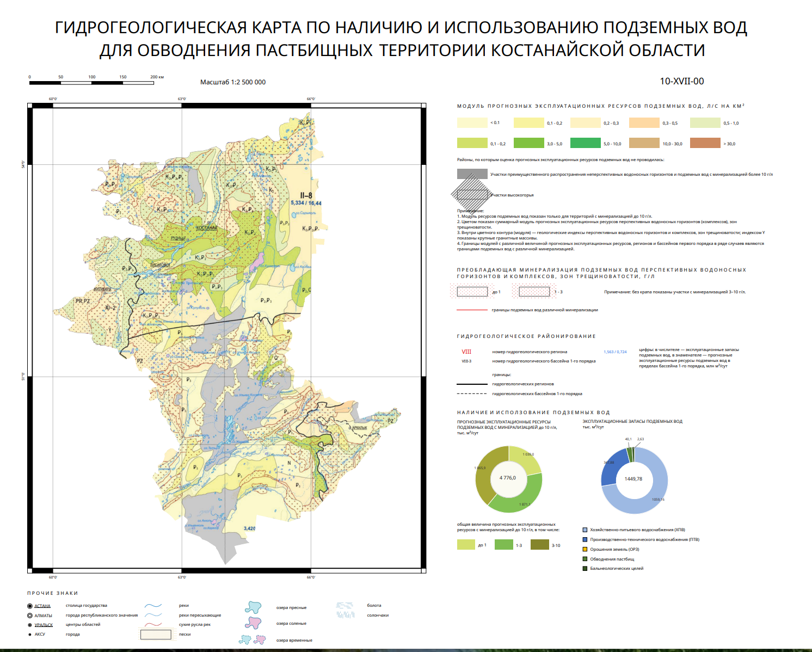Click the gray unpromising aquifers swatch
The height and width of the screenshot is (652, 812).
(x=472, y=174)
